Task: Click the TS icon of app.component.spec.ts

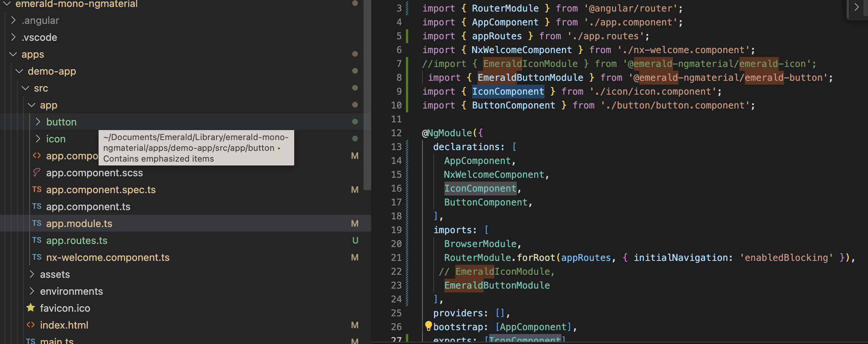Action: click(37, 189)
